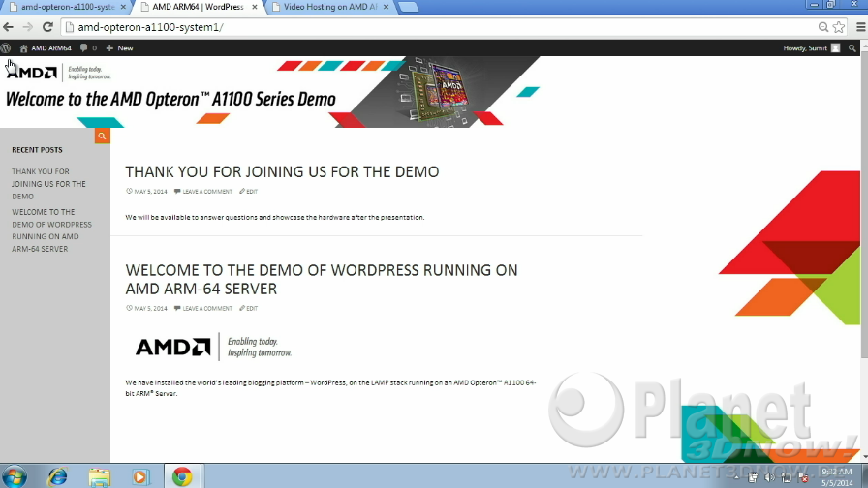Reload the page with refresh icon
The height and width of the screenshot is (488, 868).
point(47,27)
